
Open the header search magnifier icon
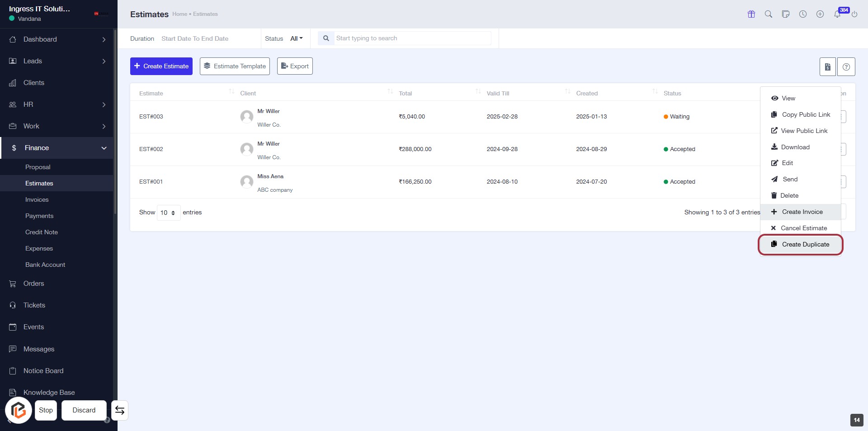click(768, 14)
